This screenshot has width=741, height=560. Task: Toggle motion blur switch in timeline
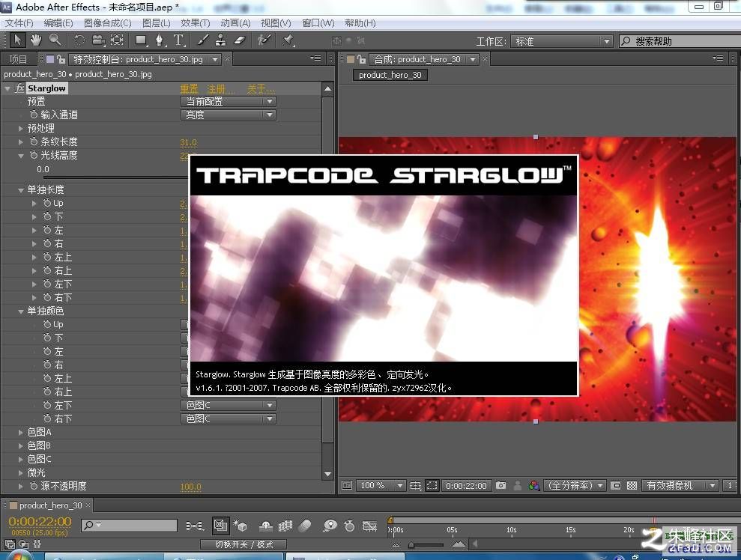tap(305, 525)
